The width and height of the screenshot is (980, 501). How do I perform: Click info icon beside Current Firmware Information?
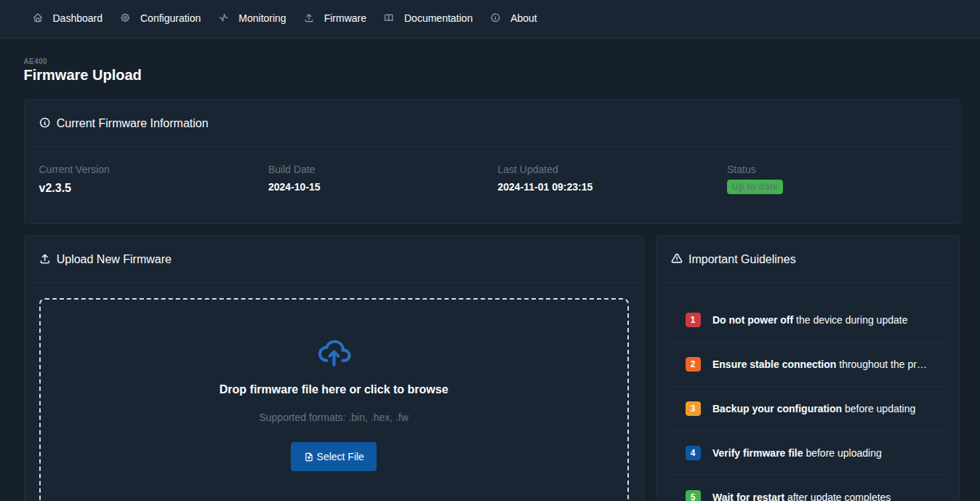tap(45, 123)
